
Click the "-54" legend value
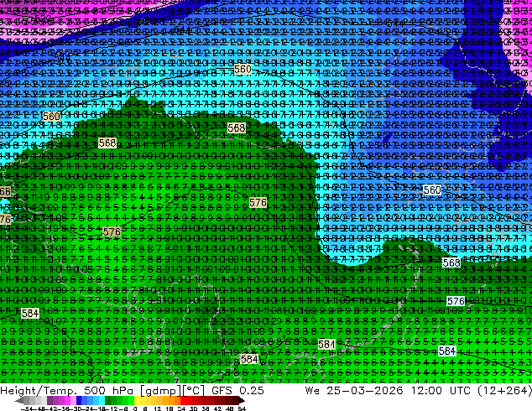pyautogui.click(x=27, y=409)
